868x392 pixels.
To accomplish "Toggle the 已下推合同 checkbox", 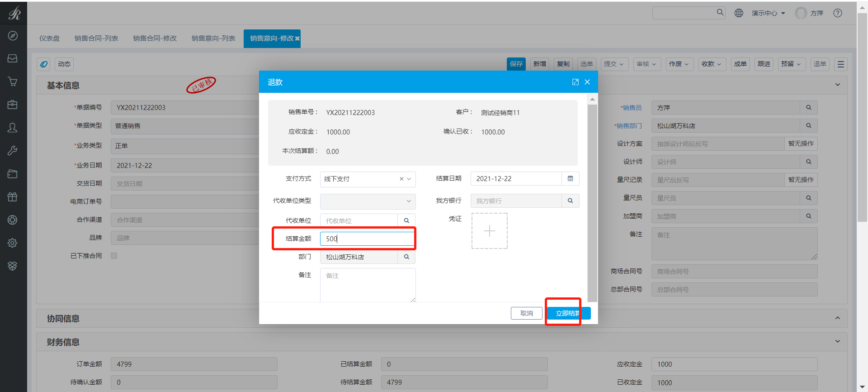I will (114, 256).
